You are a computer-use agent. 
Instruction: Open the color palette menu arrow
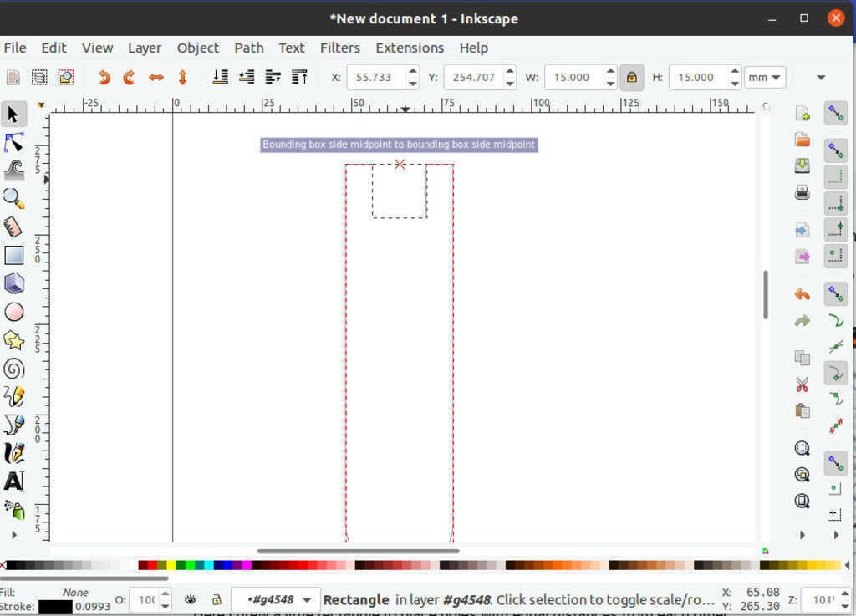click(x=847, y=565)
